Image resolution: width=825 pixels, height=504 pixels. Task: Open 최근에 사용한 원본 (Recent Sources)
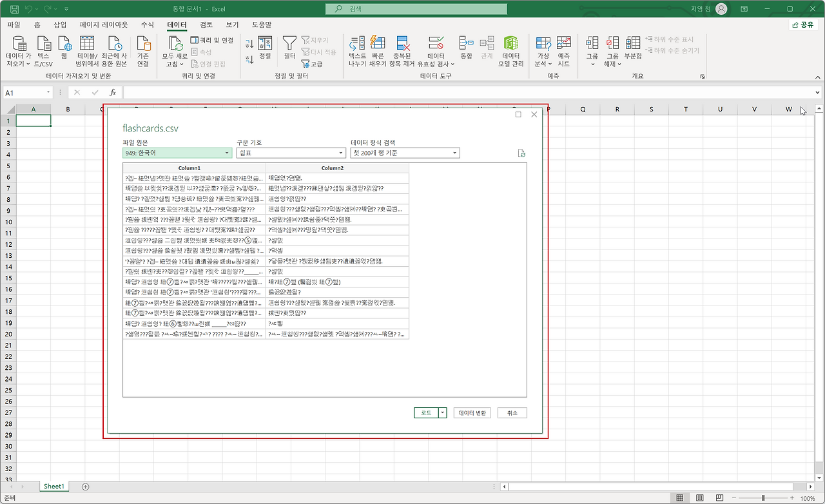coord(115,52)
